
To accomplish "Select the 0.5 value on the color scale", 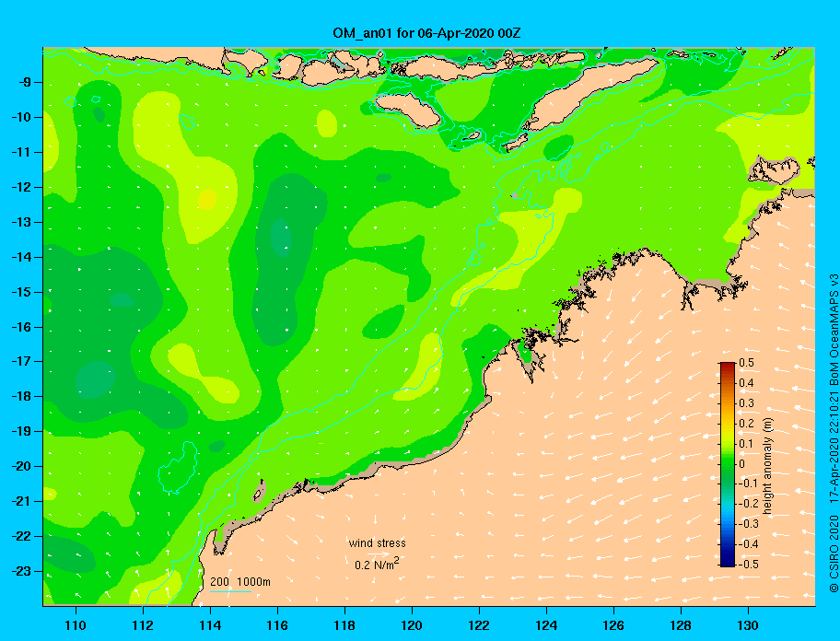I will 747,363.
